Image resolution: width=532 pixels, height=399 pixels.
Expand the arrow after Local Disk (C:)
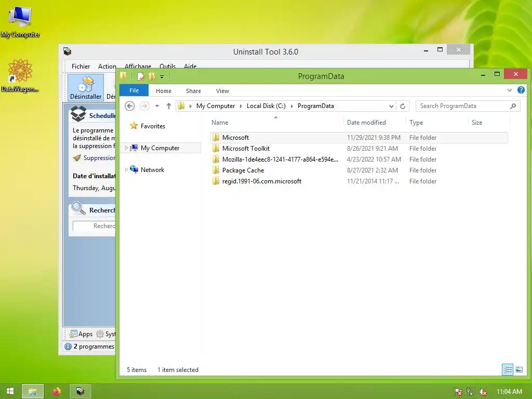pyautogui.click(x=291, y=106)
